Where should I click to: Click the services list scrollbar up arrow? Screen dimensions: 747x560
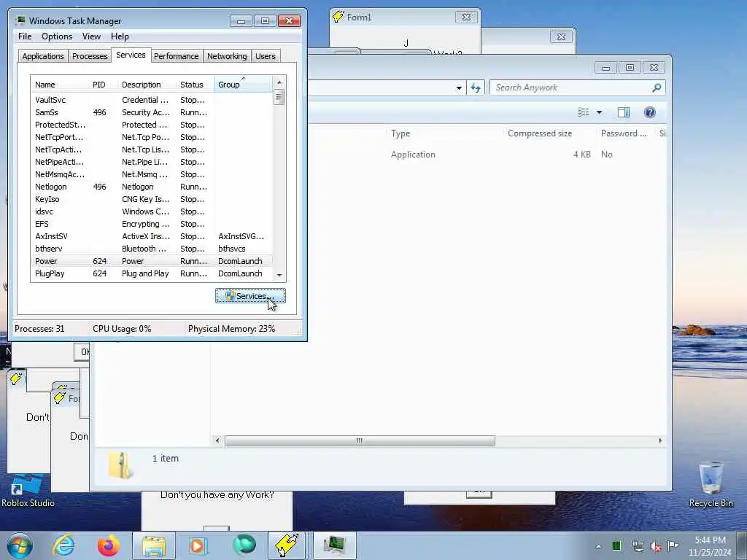tap(279, 82)
